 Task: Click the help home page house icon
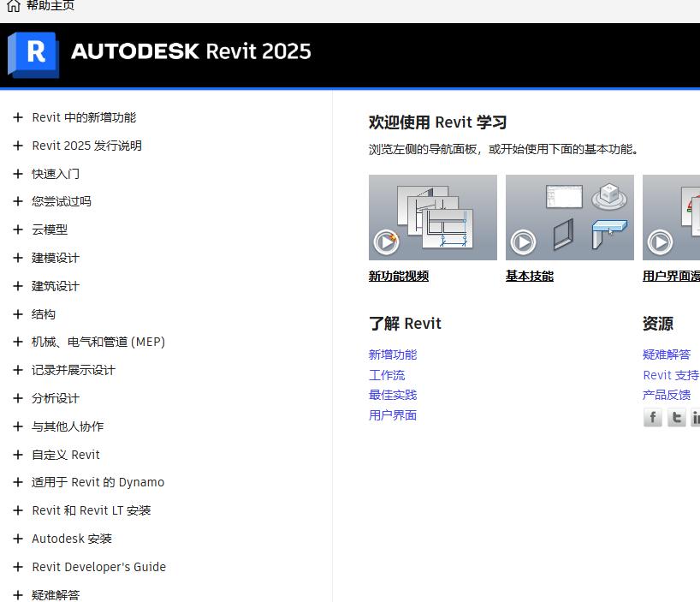click(13, 6)
